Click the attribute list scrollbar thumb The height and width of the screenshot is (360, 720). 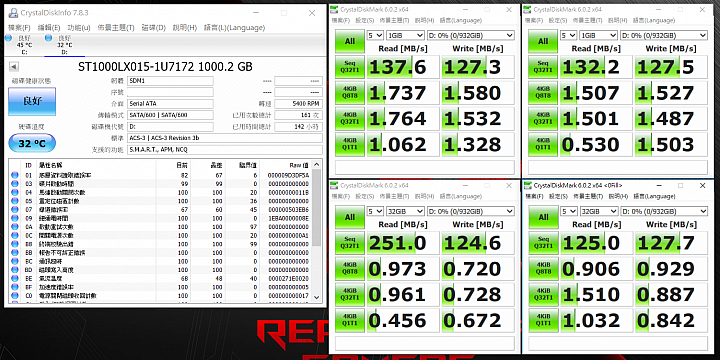(x=316, y=208)
